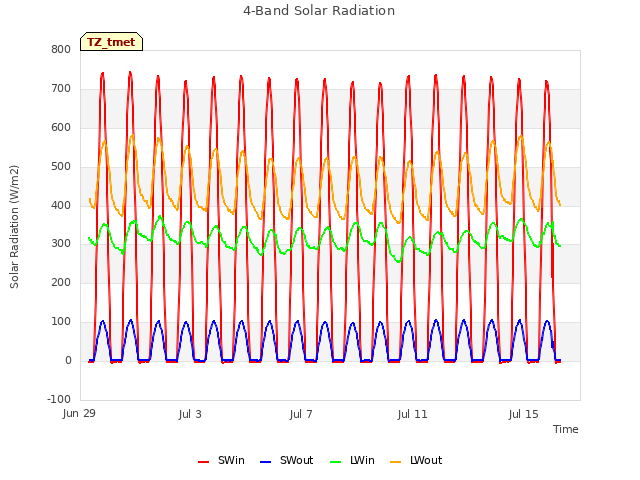Click the '0' y-axis tick label
Image resolution: width=640 pixels, height=480 pixels.
coord(68,360)
